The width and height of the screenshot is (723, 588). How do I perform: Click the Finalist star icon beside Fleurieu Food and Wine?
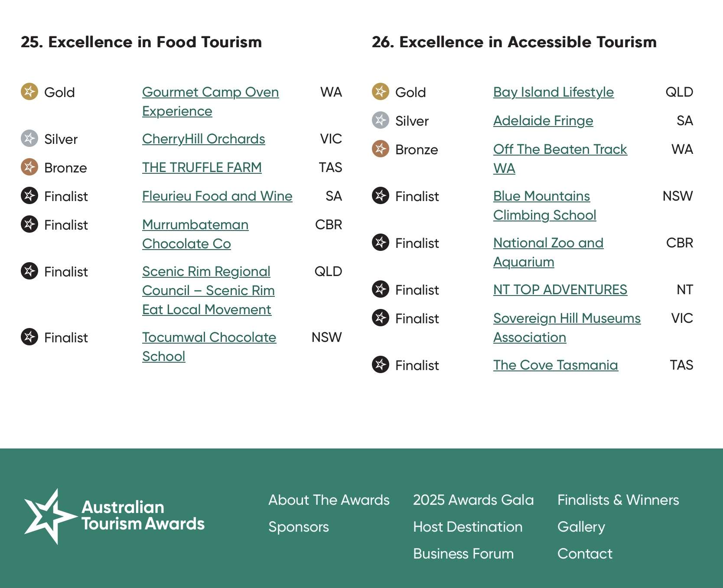29,196
